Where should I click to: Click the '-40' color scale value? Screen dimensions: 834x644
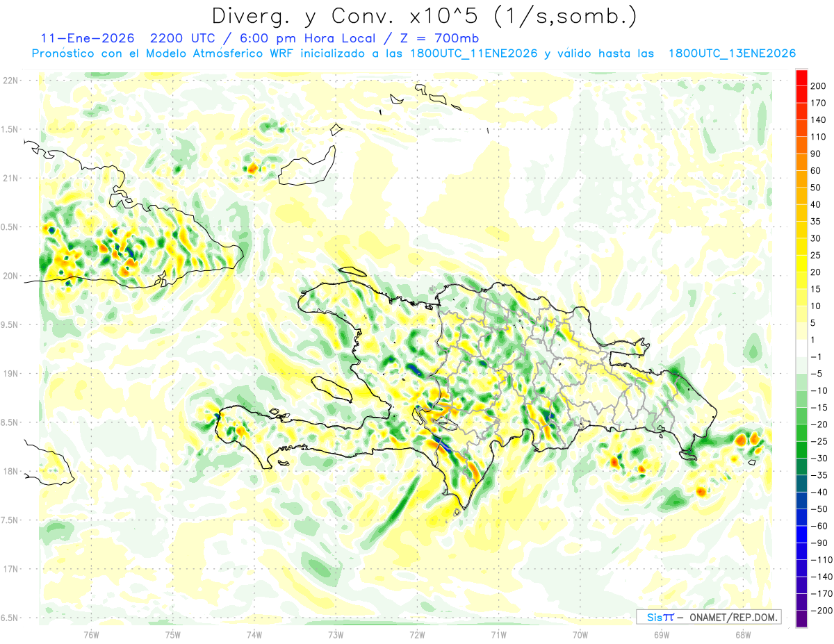point(819,493)
